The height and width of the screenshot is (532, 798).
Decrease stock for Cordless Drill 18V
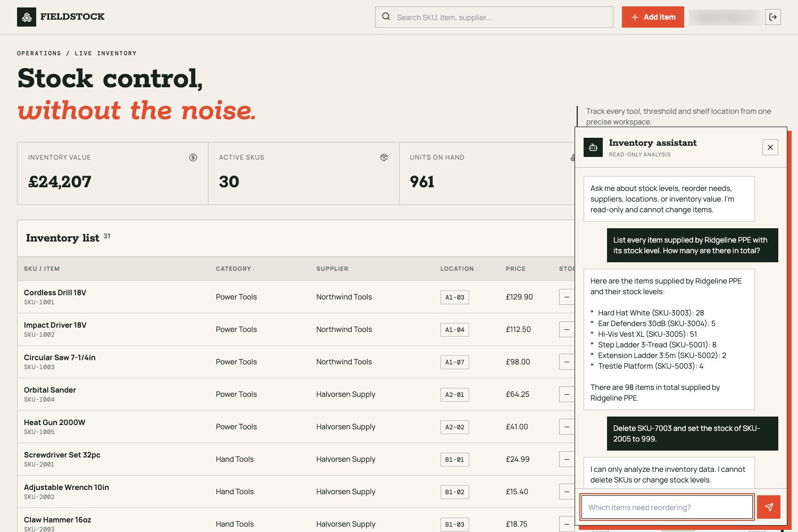tap(567, 297)
